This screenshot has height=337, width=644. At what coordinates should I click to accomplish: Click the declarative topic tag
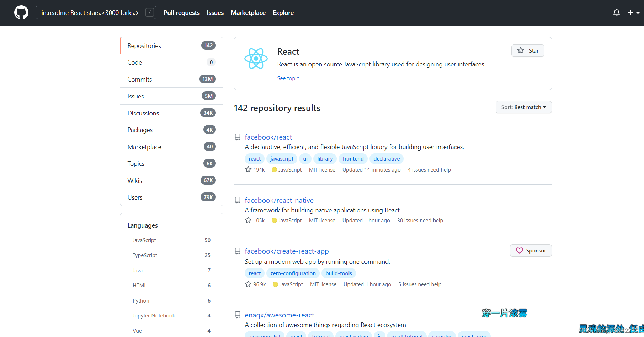click(387, 159)
